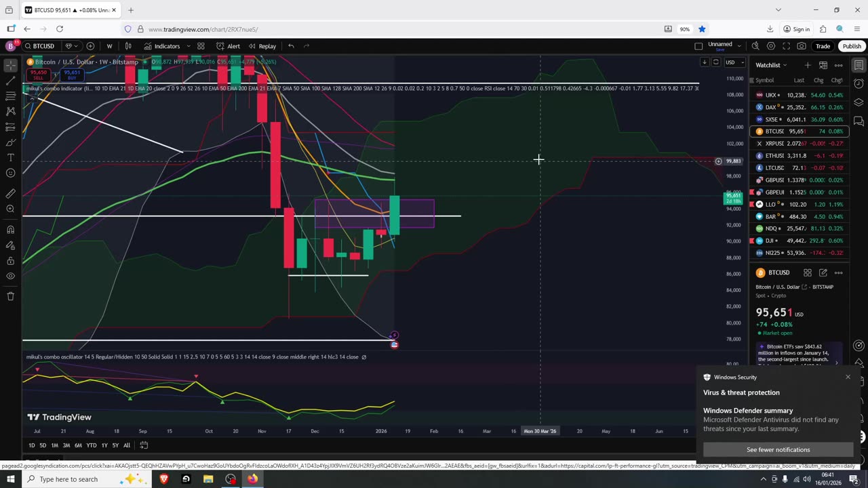Enter fullscreen chart mode
This screenshot has width=868, height=488.
(787, 46)
